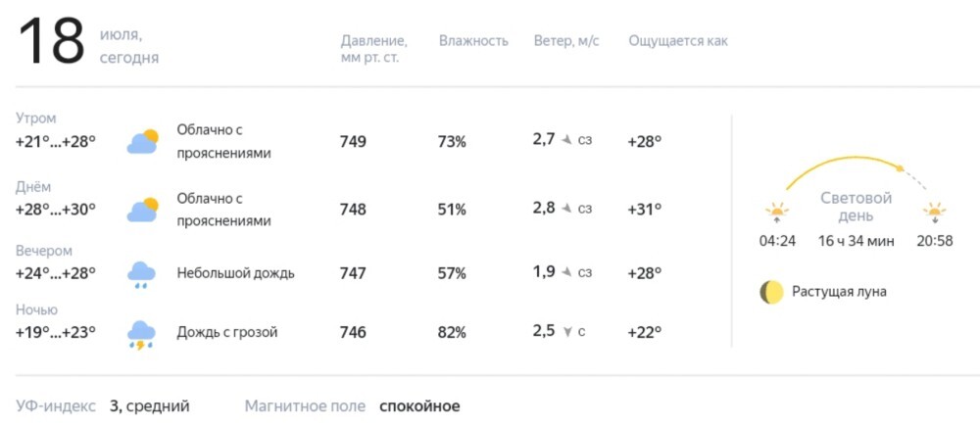This screenshot has width=980, height=427.
Task: Click the 'Растущая луна' label
Action: point(840,292)
